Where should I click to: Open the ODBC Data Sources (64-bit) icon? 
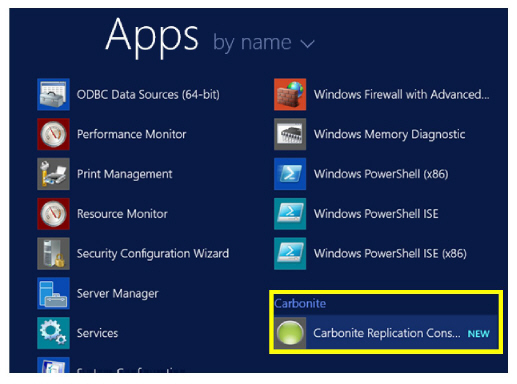tap(53, 94)
